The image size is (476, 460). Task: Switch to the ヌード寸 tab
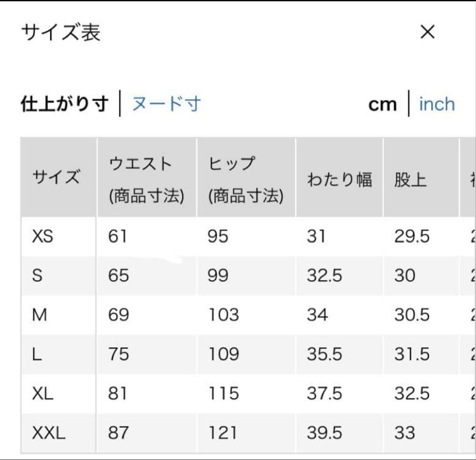166,104
